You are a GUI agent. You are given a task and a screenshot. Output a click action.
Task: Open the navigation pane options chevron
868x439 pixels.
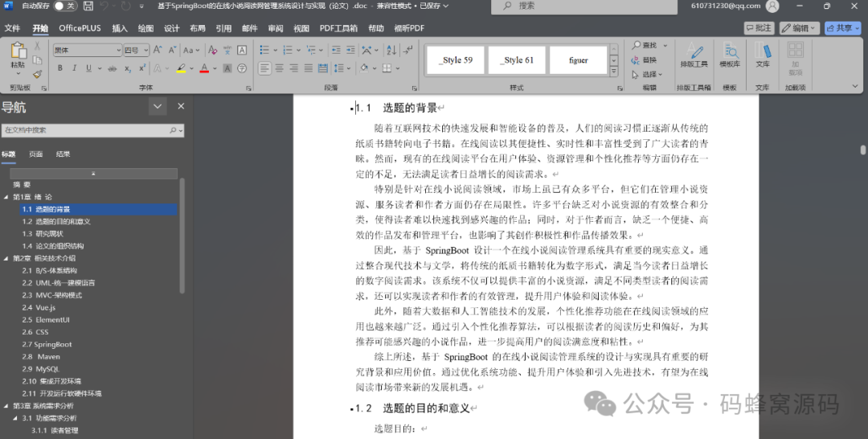[158, 106]
